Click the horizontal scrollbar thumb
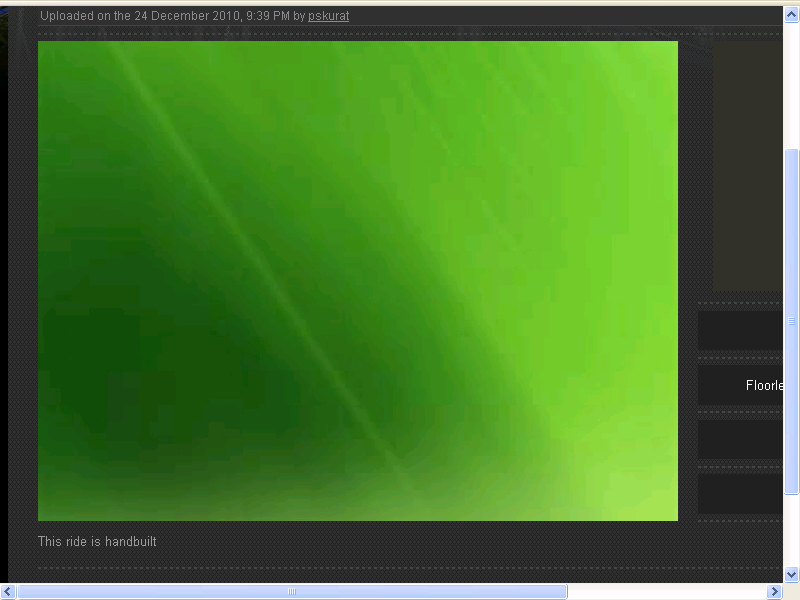The width and height of the screenshot is (800, 600). 292,591
